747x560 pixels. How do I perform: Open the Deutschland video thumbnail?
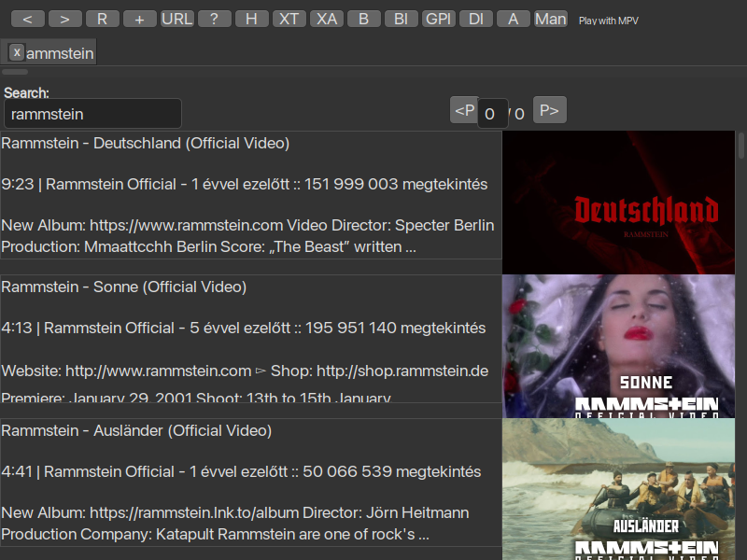(x=618, y=203)
